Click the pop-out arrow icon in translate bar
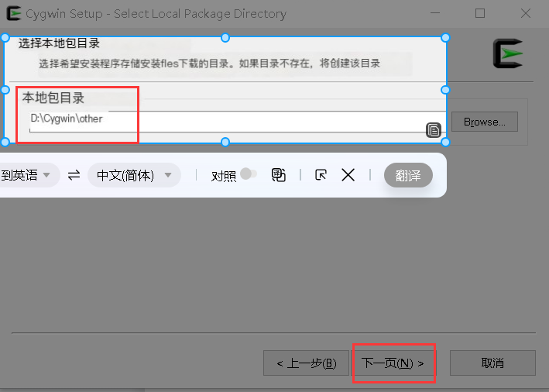Image resolution: width=549 pixels, height=392 pixels. (321, 174)
